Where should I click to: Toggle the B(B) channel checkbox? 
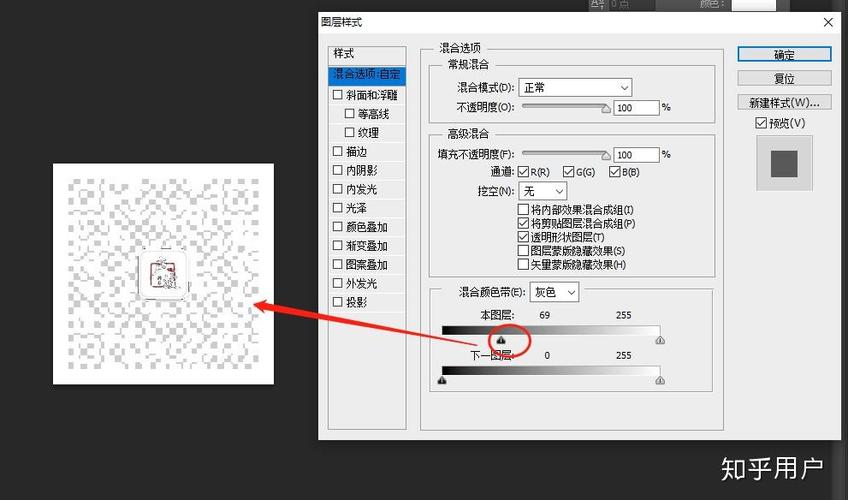point(614,172)
